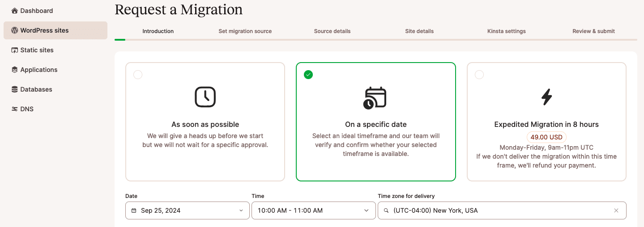Click the Static sites icon
The width and height of the screenshot is (644, 227).
14,50
